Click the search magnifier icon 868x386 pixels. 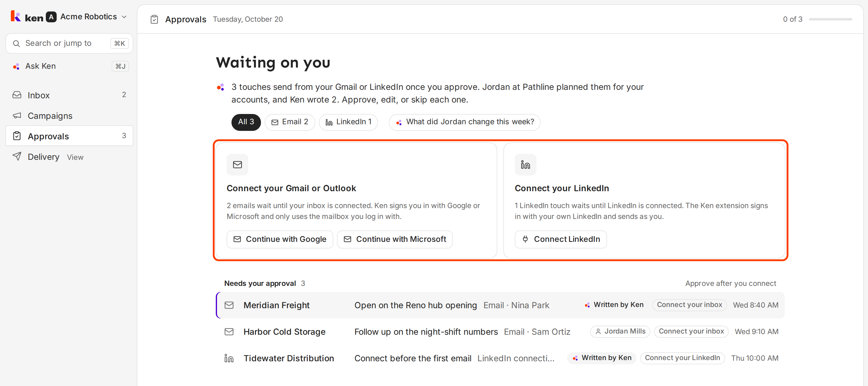click(16, 43)
